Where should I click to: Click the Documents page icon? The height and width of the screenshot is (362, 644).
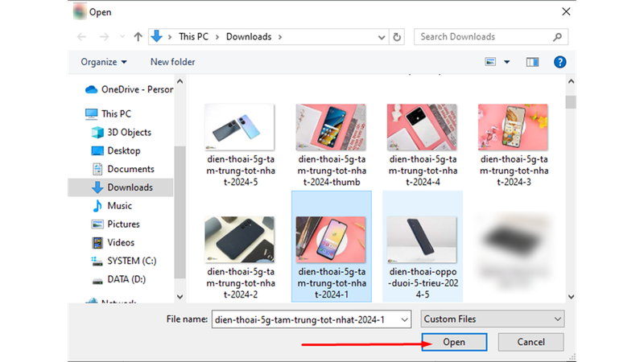click(97, 169)
